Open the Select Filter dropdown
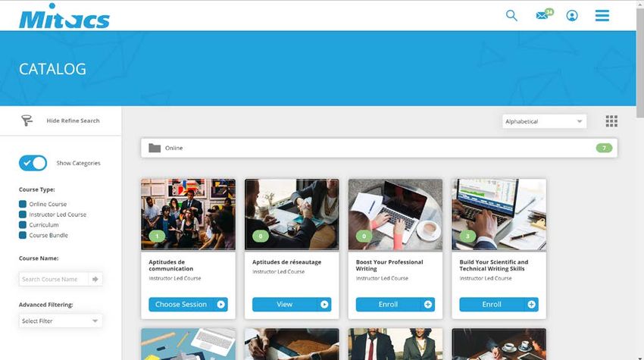This screenshot has height=360, width=644. click(x=61, y=321)
